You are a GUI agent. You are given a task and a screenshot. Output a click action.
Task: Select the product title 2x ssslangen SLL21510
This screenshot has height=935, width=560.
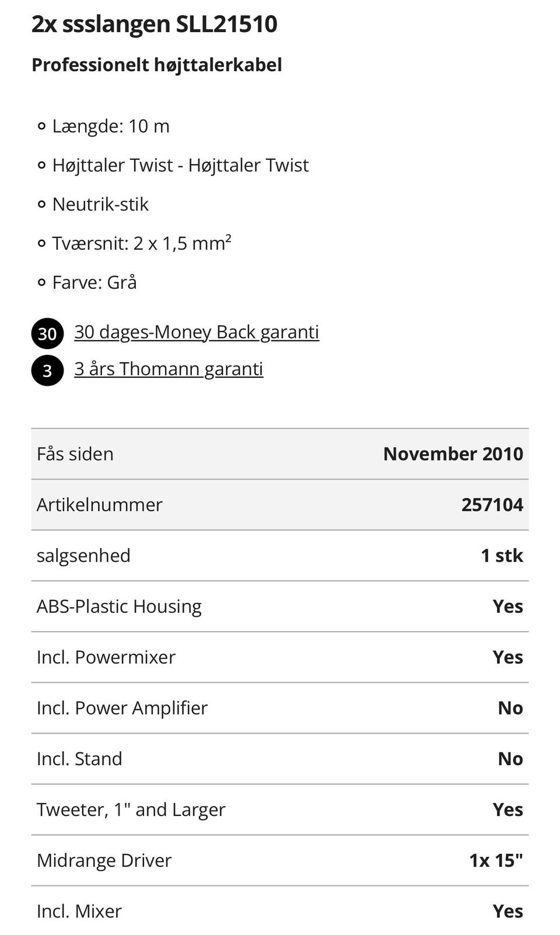point(155,24)
